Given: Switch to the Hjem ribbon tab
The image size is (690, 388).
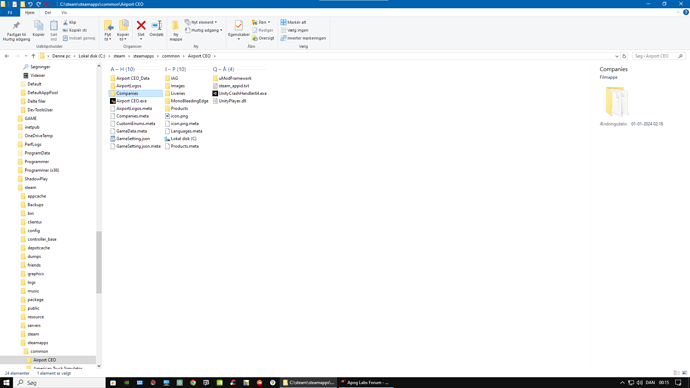Looking at the screenshot, I should [x=29, y=13].
